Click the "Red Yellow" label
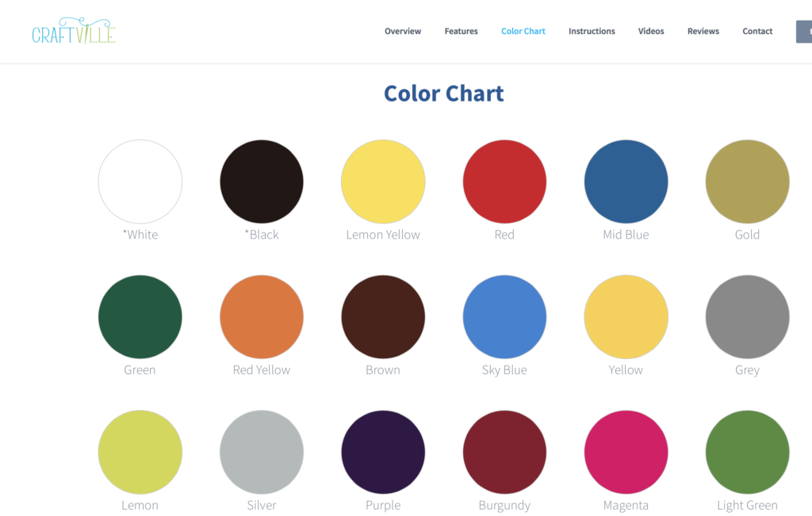The width and height of the screenshot is (812, 516). click(x=262, y=370)
